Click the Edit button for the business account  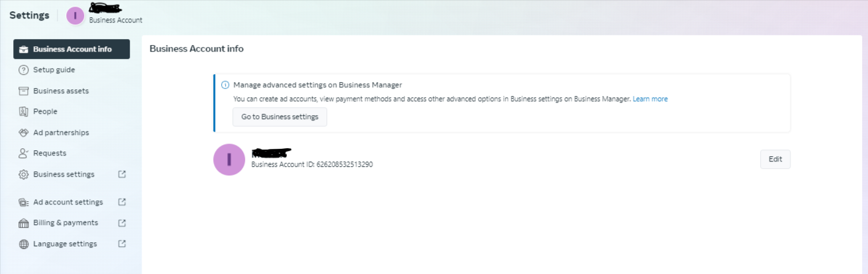coord(775,160)
